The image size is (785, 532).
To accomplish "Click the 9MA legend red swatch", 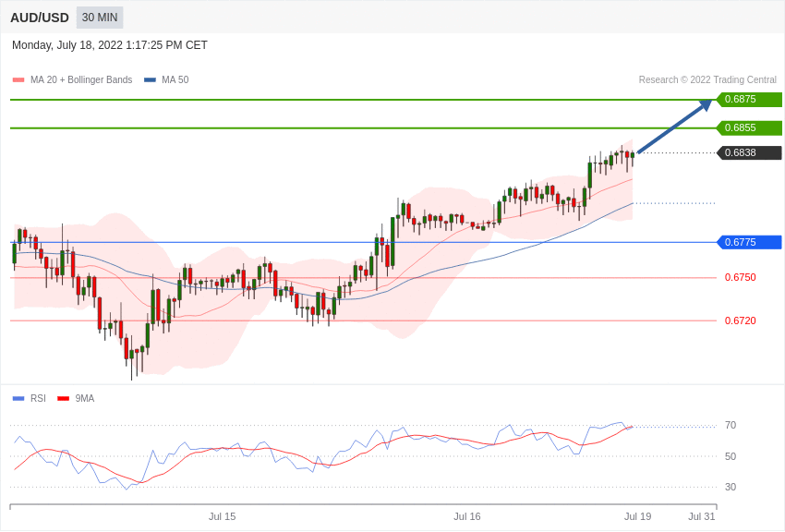I will click(x=63, y=399).
